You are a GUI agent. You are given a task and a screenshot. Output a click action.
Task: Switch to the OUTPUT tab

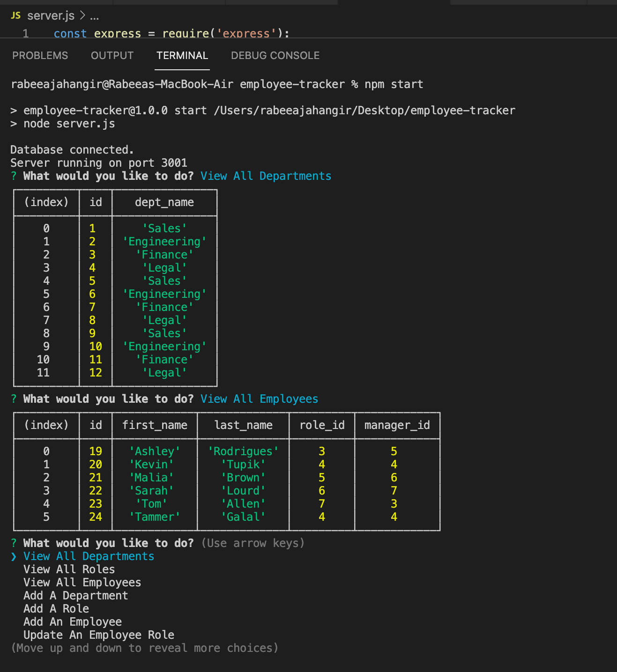click(x=112, y=55)
